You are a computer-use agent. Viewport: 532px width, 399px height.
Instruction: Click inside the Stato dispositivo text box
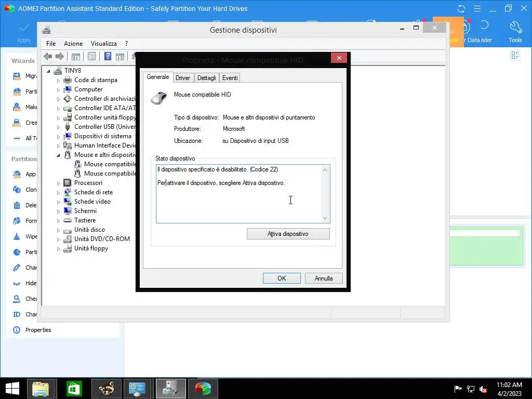pyautogui.click(x=239, y=194)
